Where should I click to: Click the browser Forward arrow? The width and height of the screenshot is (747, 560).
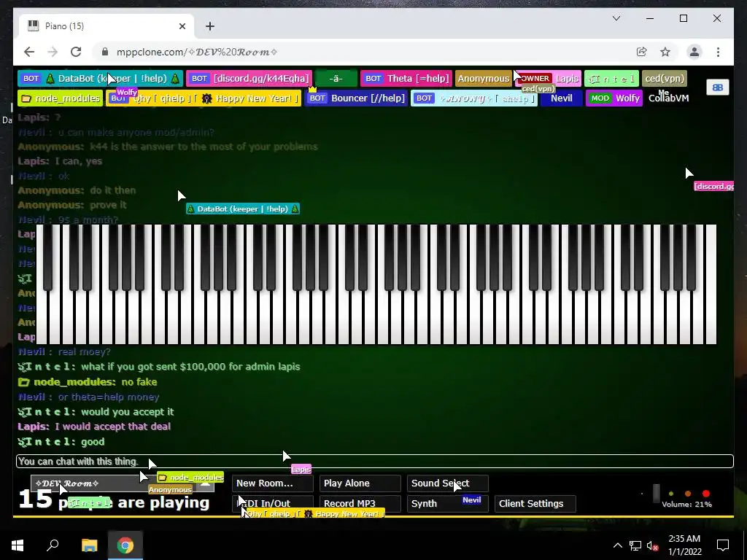coord(53,52)
